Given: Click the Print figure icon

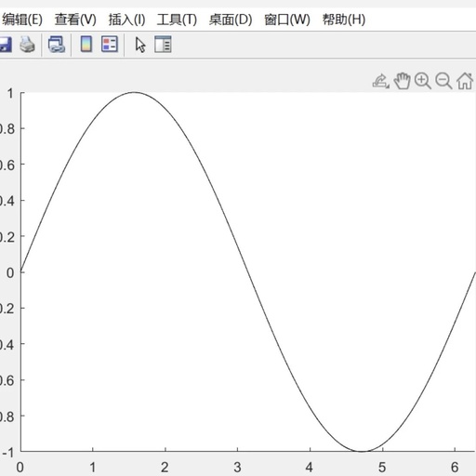Looking at the screenshot, I should coord(27,45).
